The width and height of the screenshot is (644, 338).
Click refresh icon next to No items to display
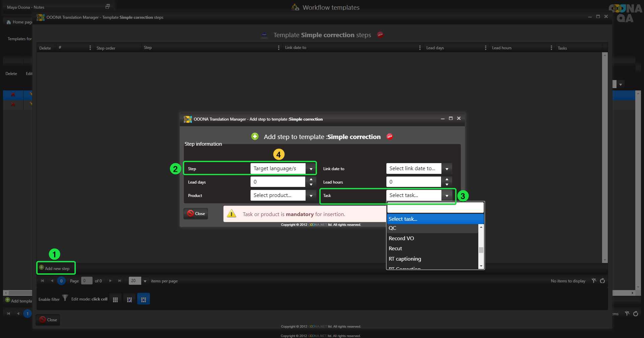(x=602, y=281)
